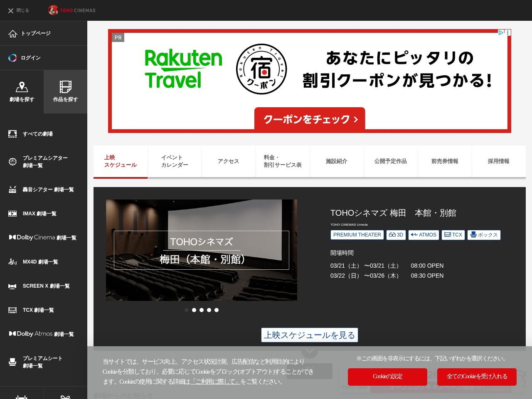Click the theater auditorium photo

202,250
